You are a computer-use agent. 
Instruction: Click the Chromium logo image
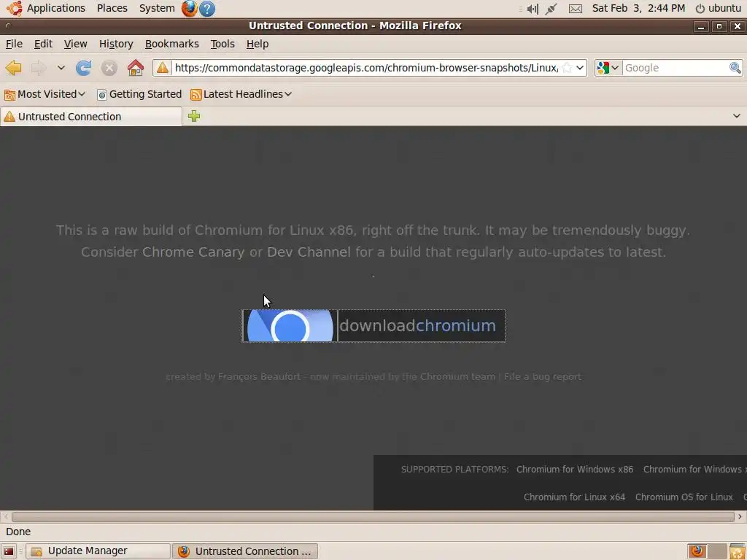290,326
